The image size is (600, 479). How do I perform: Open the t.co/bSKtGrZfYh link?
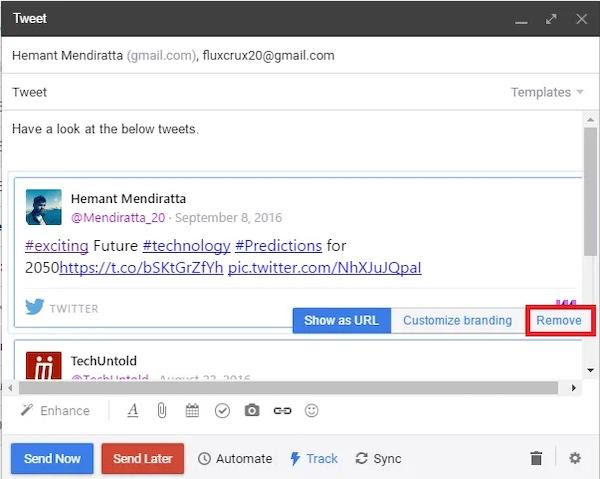pos(141,267)
